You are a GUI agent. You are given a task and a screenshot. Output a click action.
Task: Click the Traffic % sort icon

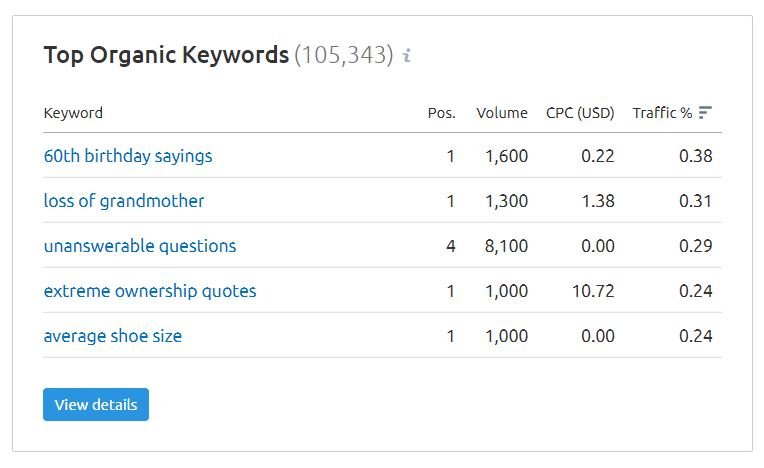pyautogui.click(x=705, y=112)
